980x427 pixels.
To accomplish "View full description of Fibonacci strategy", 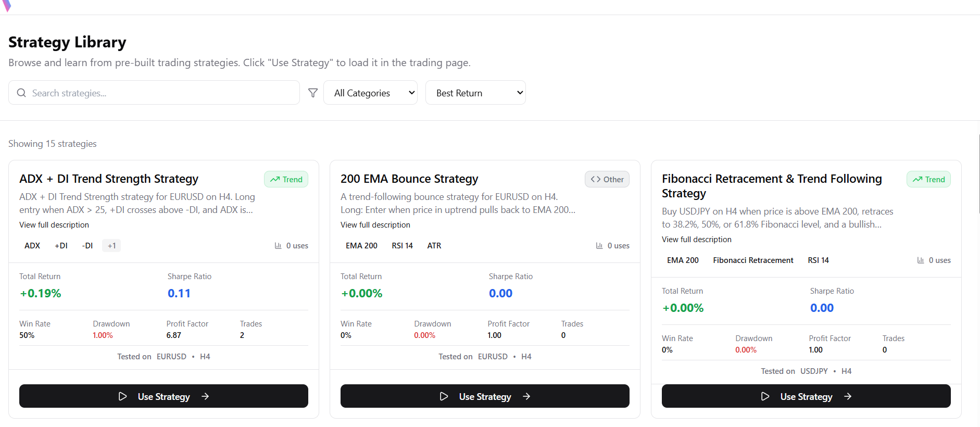I will (697, 240).
